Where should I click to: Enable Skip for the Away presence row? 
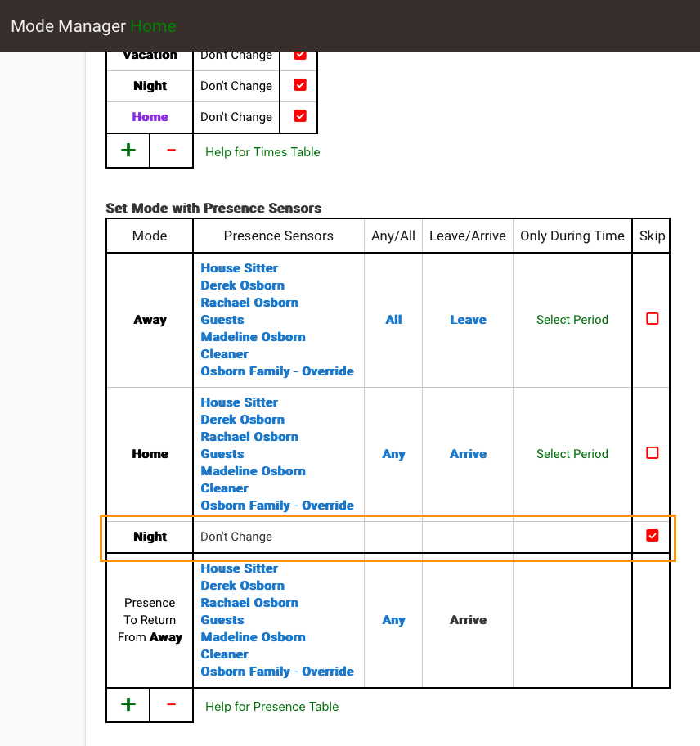pos(652,319)
